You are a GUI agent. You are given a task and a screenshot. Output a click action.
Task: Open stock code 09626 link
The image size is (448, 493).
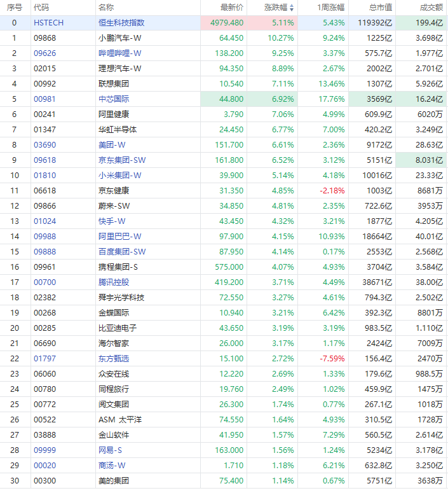tap(45, 53)
